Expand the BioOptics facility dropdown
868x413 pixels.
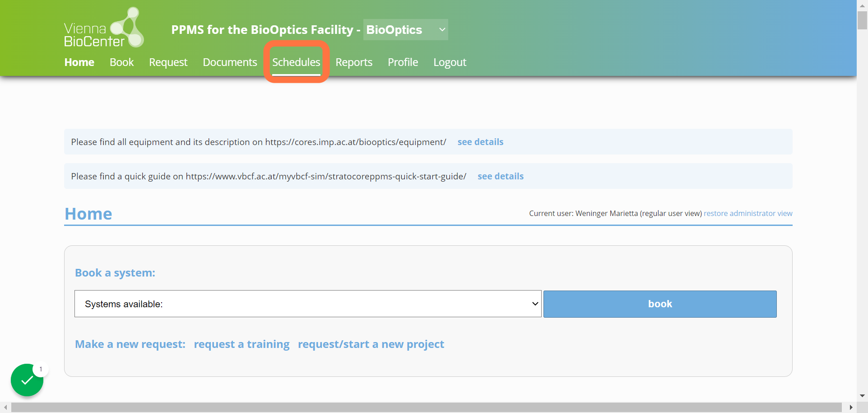pos(406,30)
